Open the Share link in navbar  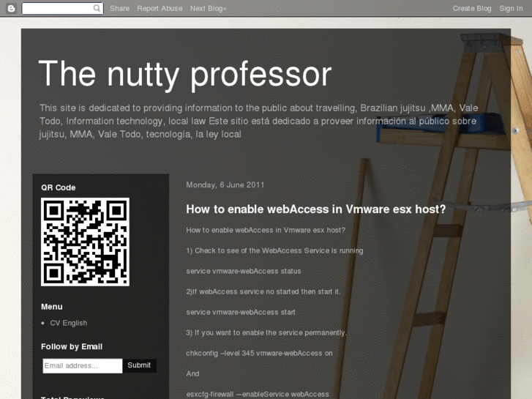click(120, 9)
